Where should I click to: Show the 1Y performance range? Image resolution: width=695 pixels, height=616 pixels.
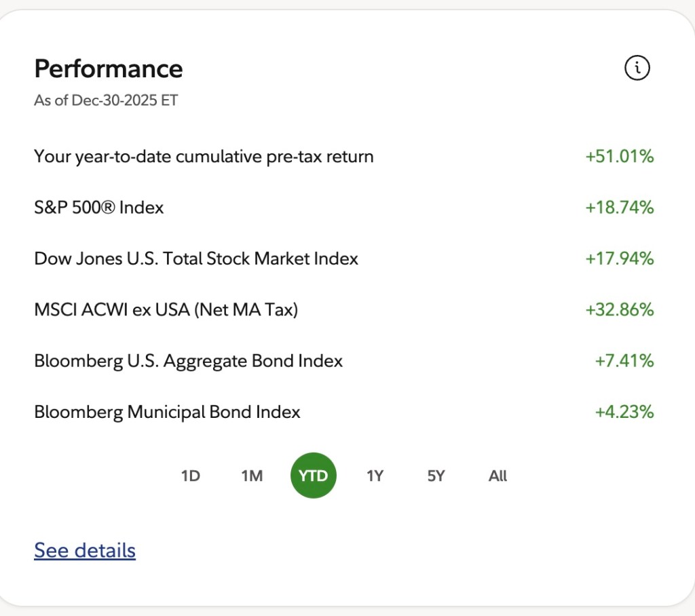click(375, 476)
